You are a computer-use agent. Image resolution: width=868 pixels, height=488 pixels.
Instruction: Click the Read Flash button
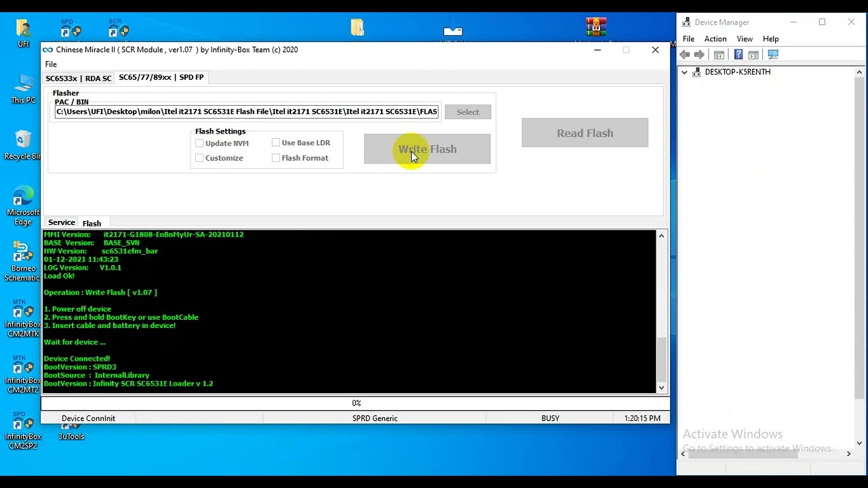click(585, 133)
